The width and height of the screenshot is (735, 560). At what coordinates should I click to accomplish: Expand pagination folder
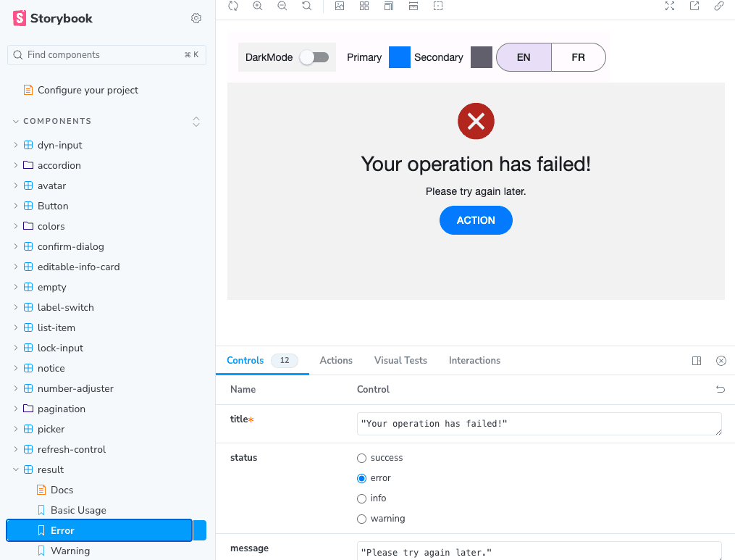[x=62, y=409]
